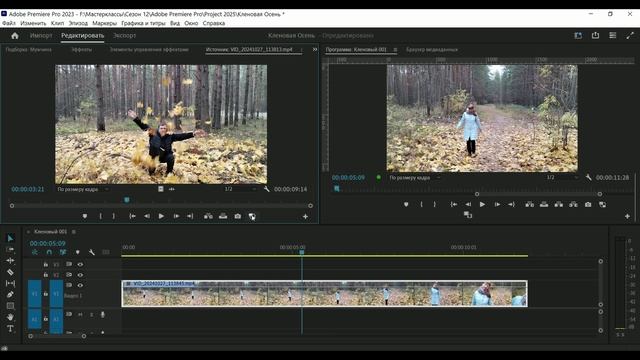Select the Track Select Forward tool
This screenshot has width=640, height=360.
click(10, 249)
